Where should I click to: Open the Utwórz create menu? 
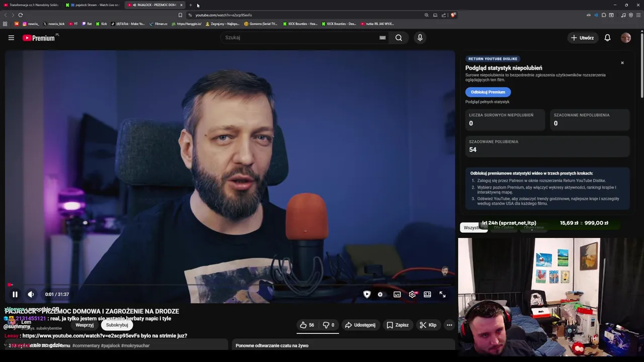[x=582, y=38]
